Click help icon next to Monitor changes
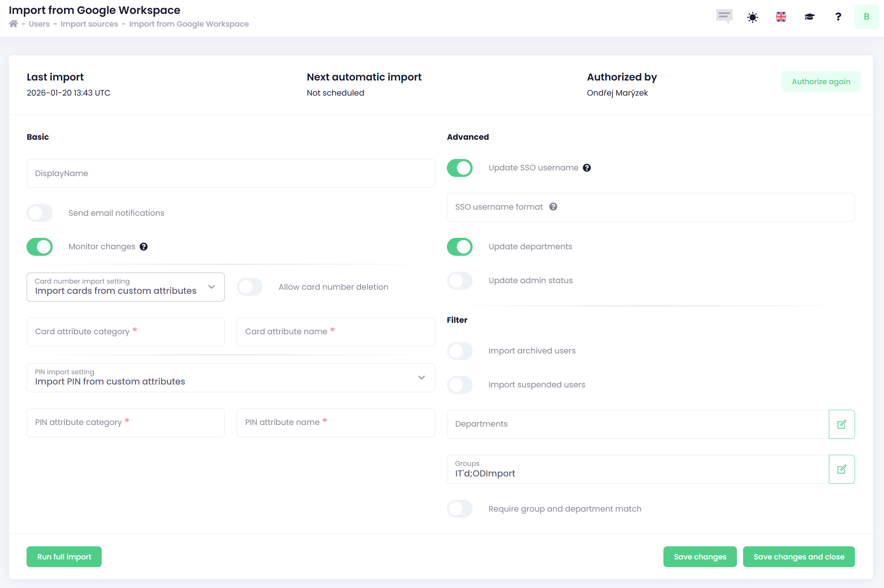 [143, 246]
